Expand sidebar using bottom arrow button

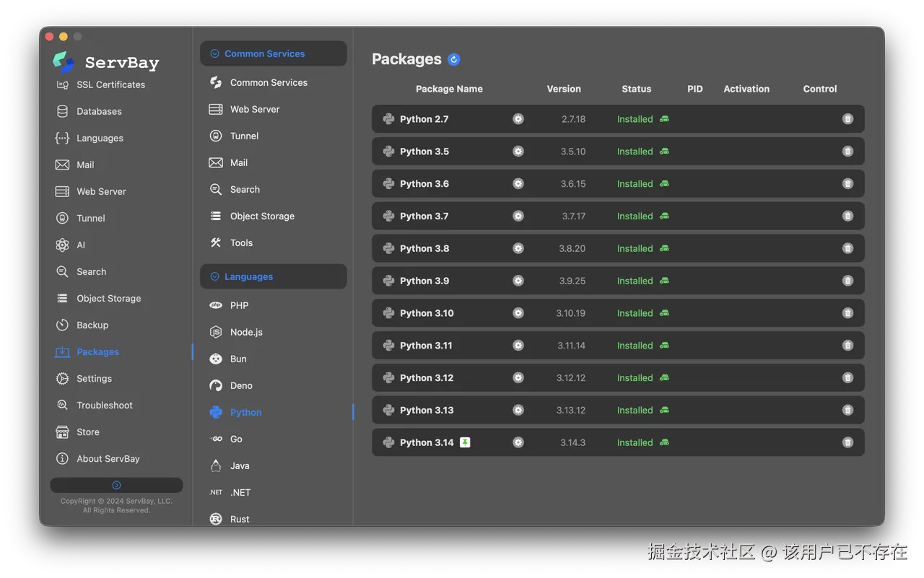116,485
